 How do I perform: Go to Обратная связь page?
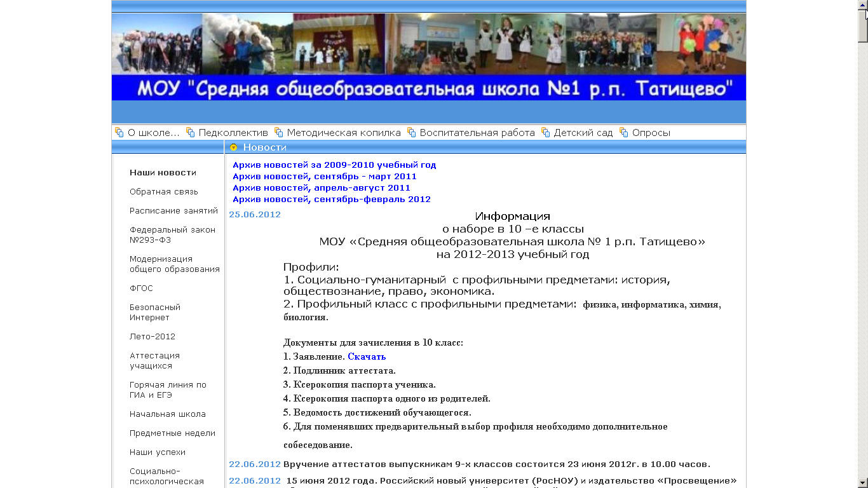tap(164, 191)
